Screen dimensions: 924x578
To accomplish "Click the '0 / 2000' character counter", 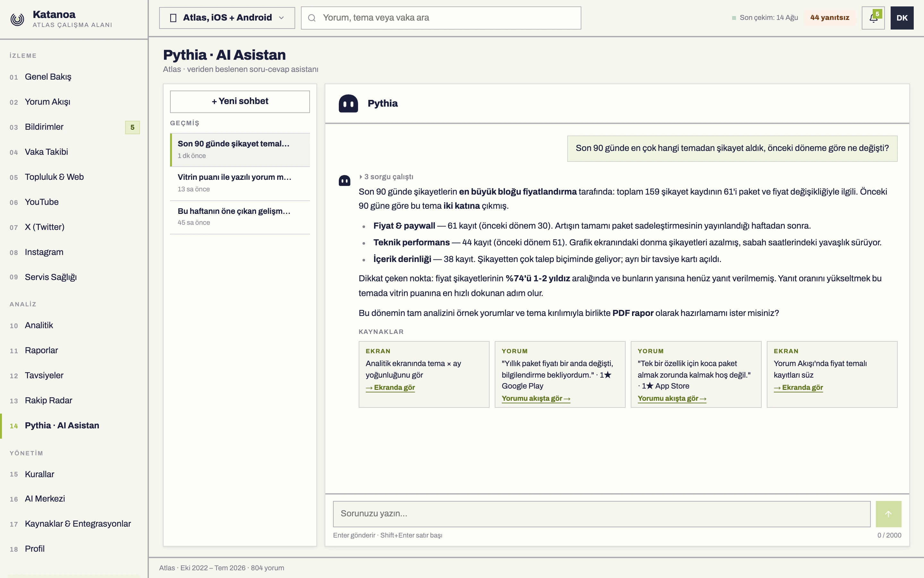I will click(x=889, y=535).
